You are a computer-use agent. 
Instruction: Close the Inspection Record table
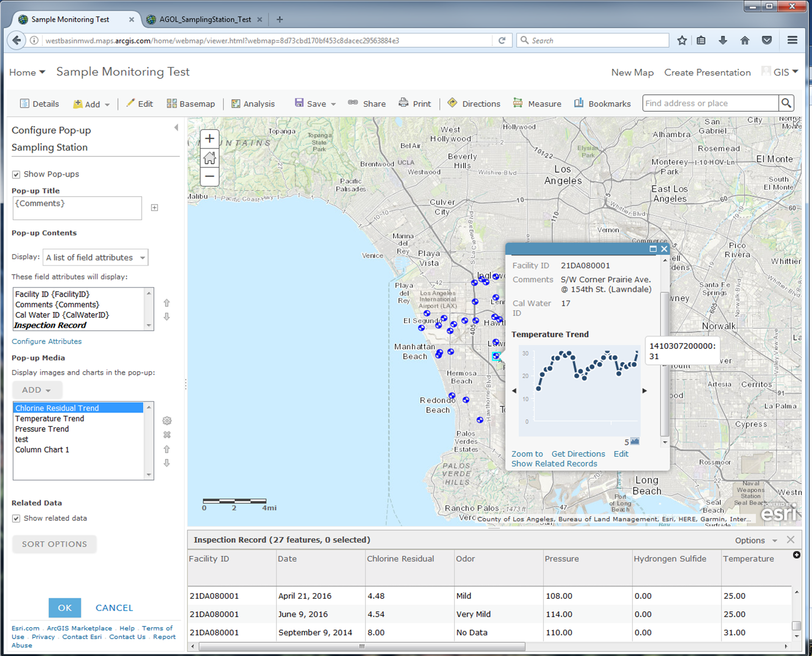790,540
